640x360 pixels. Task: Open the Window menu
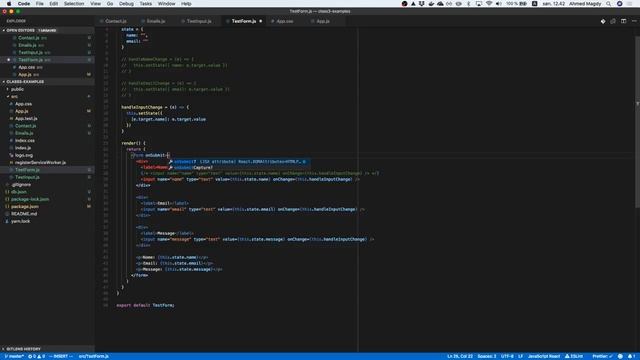click(x=167, y=4)
